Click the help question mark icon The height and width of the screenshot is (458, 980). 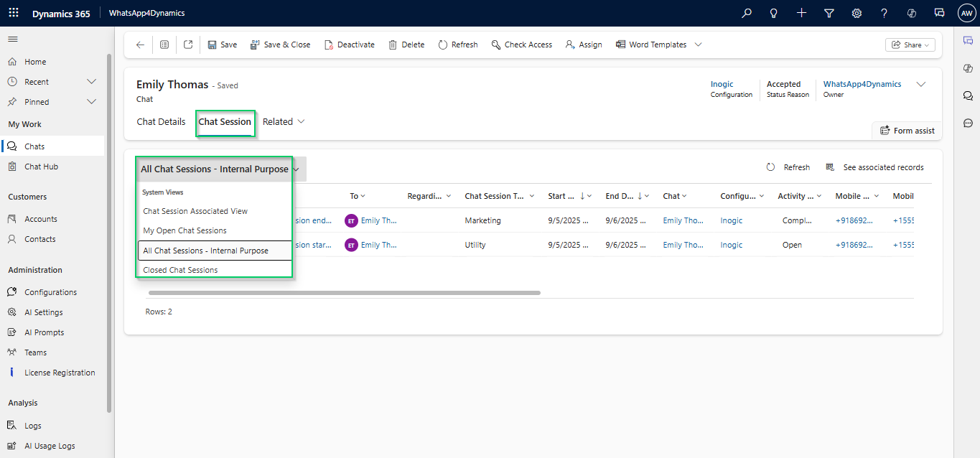click(x=884, y=13)
